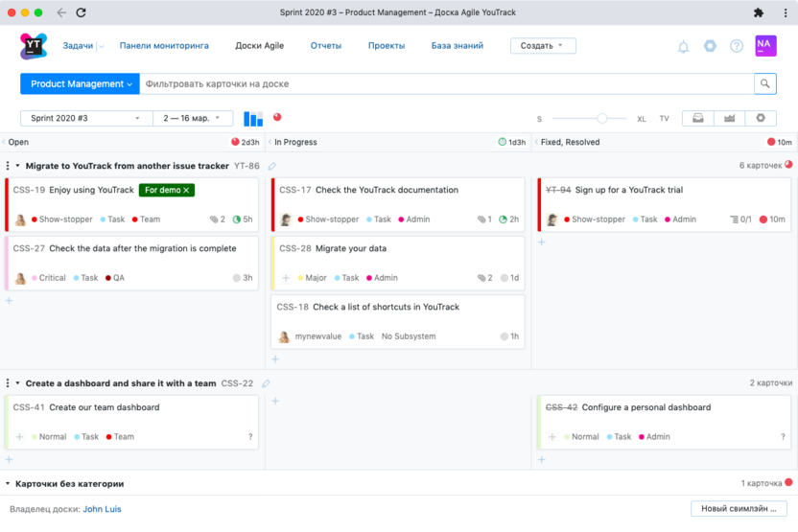Click the Новый свимлэйн button
798x532 pixels.
point(739,509)
